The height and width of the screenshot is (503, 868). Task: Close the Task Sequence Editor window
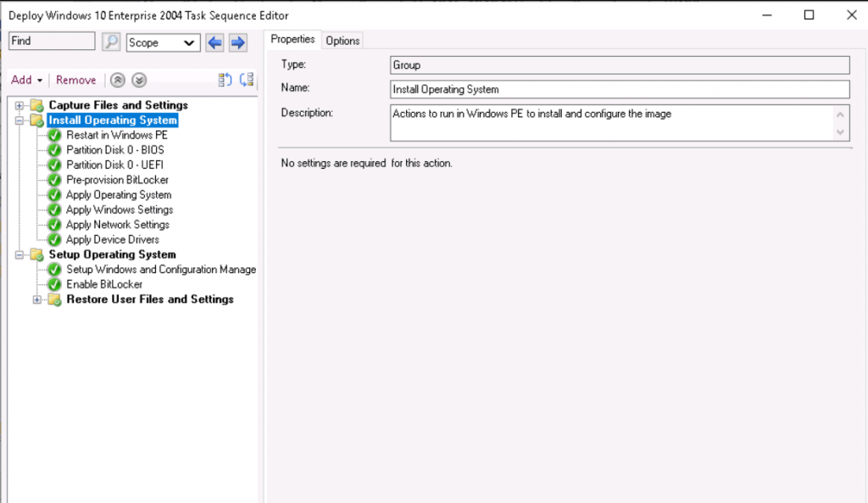(x=851, y=15)
